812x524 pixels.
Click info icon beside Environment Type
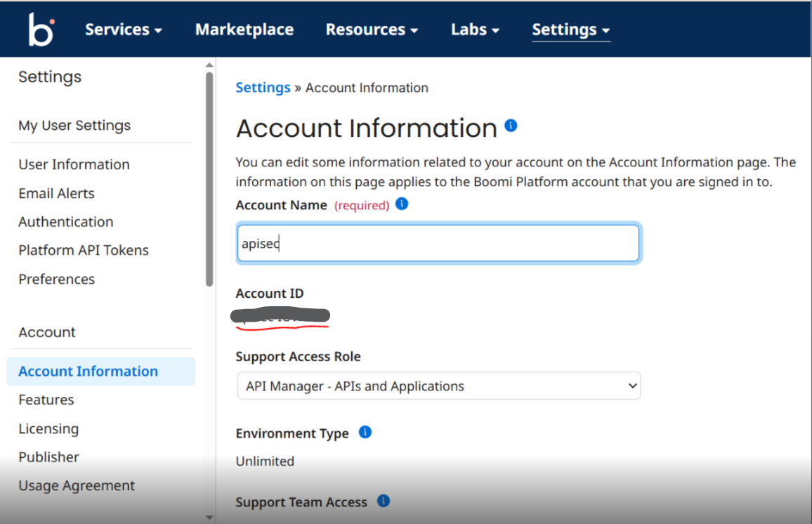(x=365, y=432)
